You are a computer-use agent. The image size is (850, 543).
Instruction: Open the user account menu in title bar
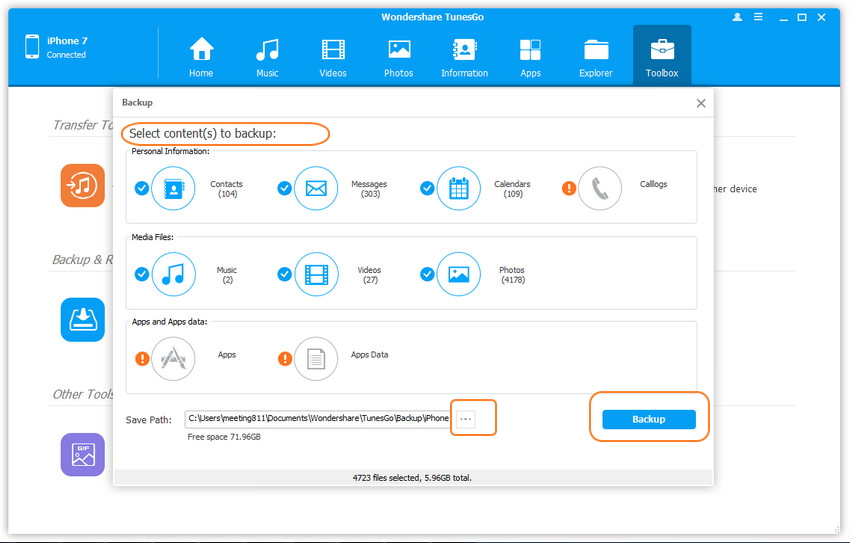tap(738, 18)
